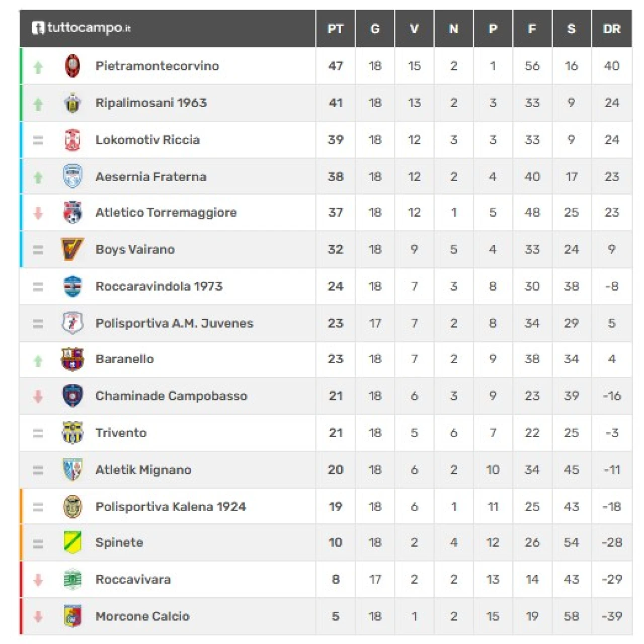The image size is (644, 644).
Task: Sort by DR goal difference header
Action: (x=611, y=29)
